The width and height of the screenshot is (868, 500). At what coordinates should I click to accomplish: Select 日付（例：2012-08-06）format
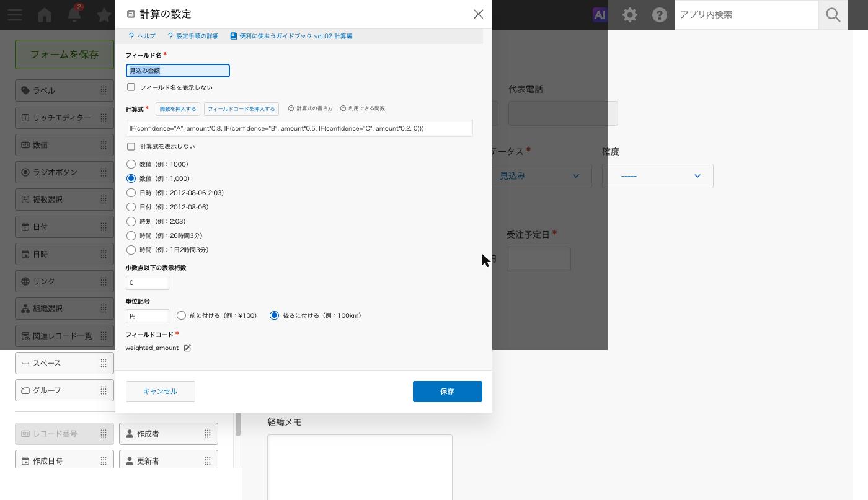coord(131,207)
